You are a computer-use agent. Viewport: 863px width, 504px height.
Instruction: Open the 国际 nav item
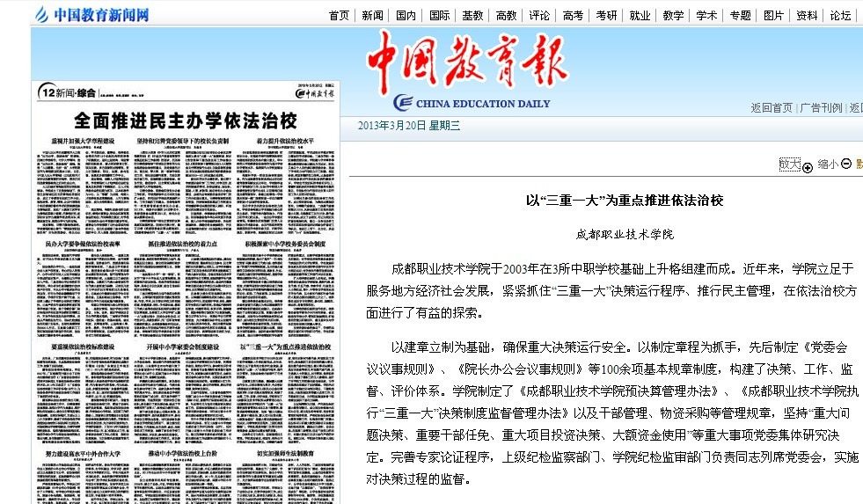pyautogui.click(x=440, y=16)
